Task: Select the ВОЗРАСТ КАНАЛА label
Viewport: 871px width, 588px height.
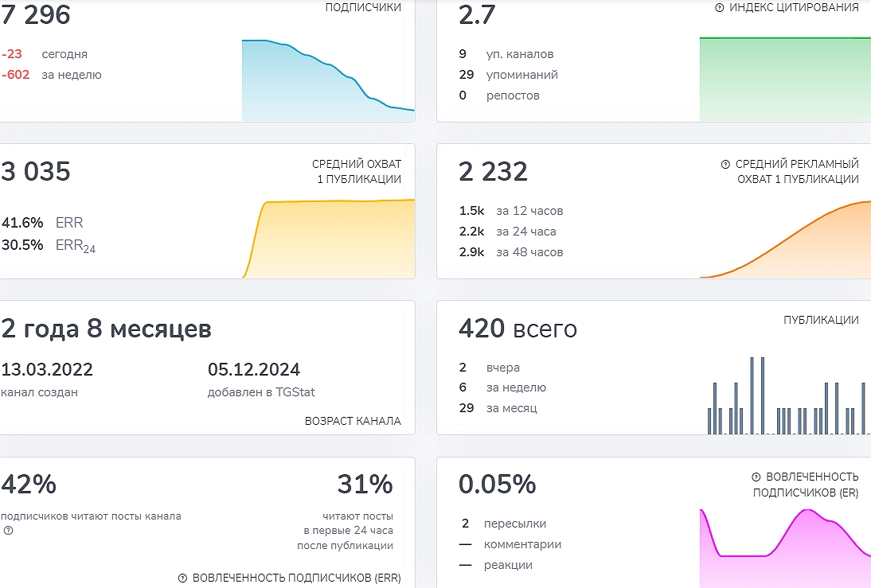Action: click(353, 421)
